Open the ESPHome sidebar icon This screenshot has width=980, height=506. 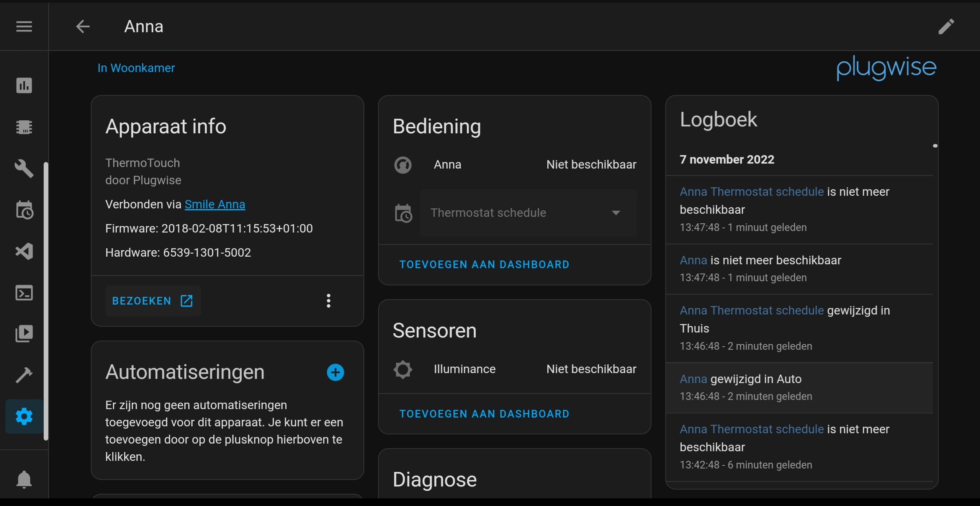click(x=24, y=127)
